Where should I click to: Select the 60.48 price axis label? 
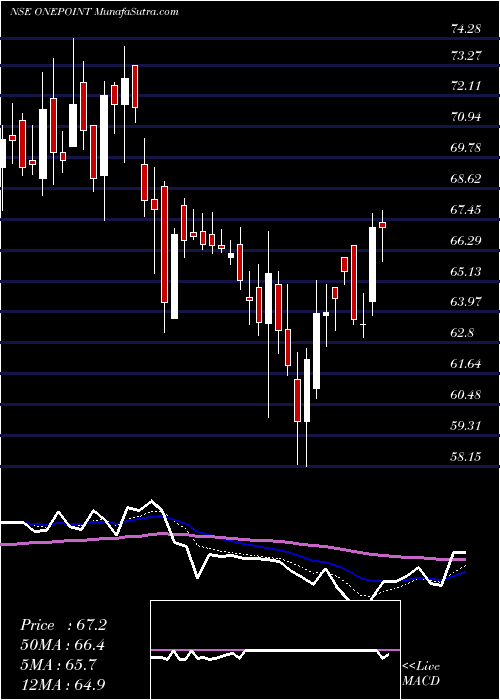(x=466, y=395)
